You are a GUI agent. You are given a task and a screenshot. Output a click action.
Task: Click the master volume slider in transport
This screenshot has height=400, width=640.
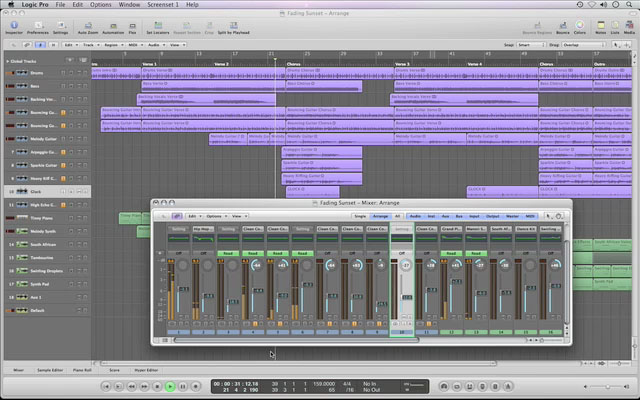607,387
